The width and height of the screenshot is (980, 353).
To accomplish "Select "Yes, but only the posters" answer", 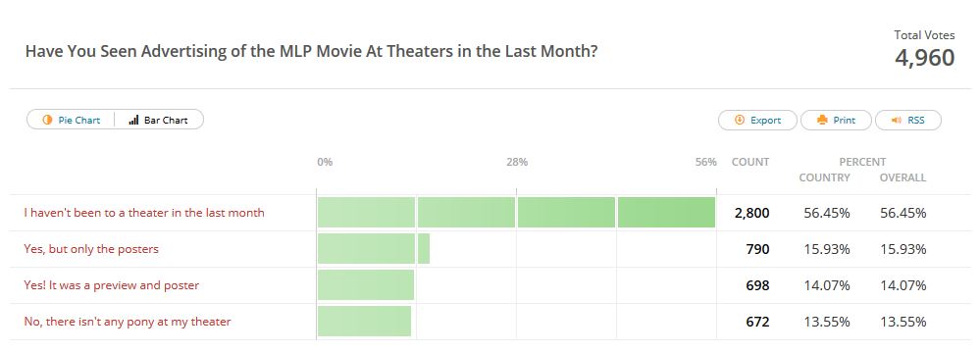I will point(91,249).
